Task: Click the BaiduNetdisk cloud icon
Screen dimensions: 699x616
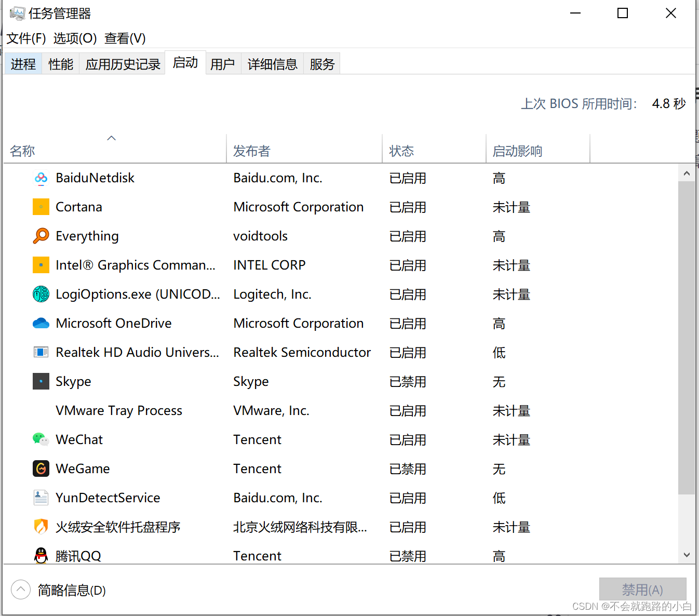Action: click(x=41, y=178)
